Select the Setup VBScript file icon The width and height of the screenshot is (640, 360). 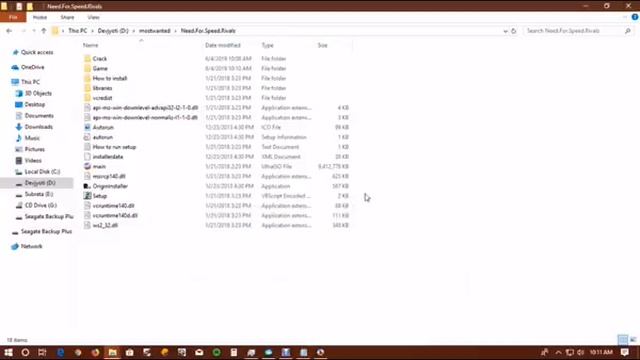point(87,196)
